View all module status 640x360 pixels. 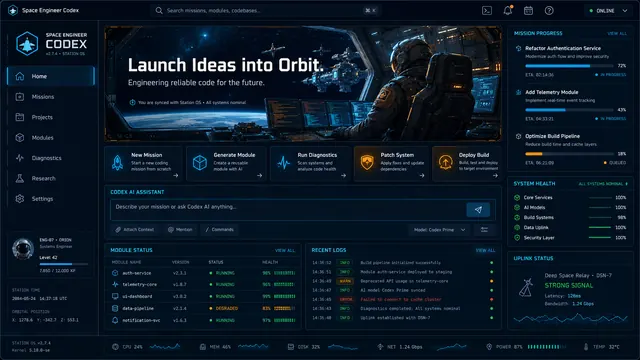click(284, 250)
